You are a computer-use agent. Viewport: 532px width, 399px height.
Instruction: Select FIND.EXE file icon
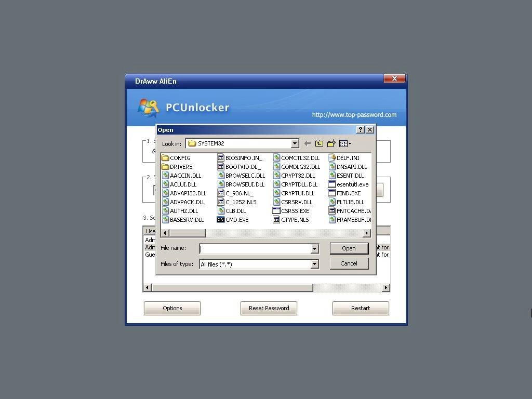(x=332, y=193)
